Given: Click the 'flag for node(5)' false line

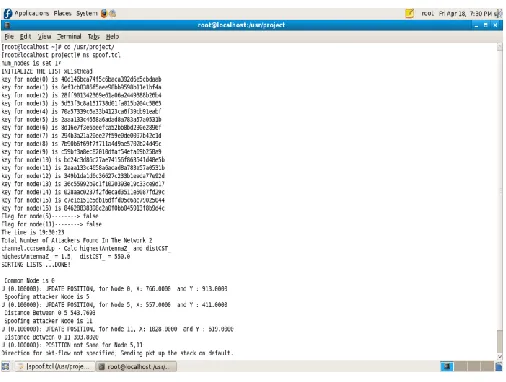Looking at the screenshot, I should click(x=50, y=216).
